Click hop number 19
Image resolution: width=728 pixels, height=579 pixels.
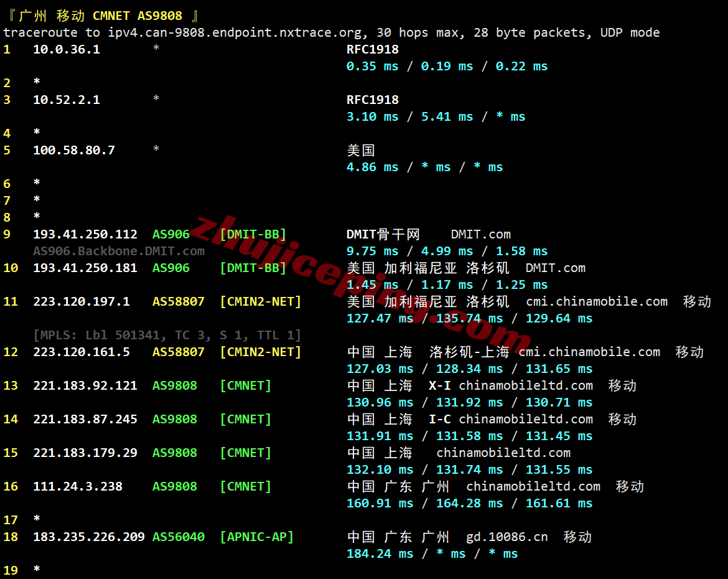point(11,571)
